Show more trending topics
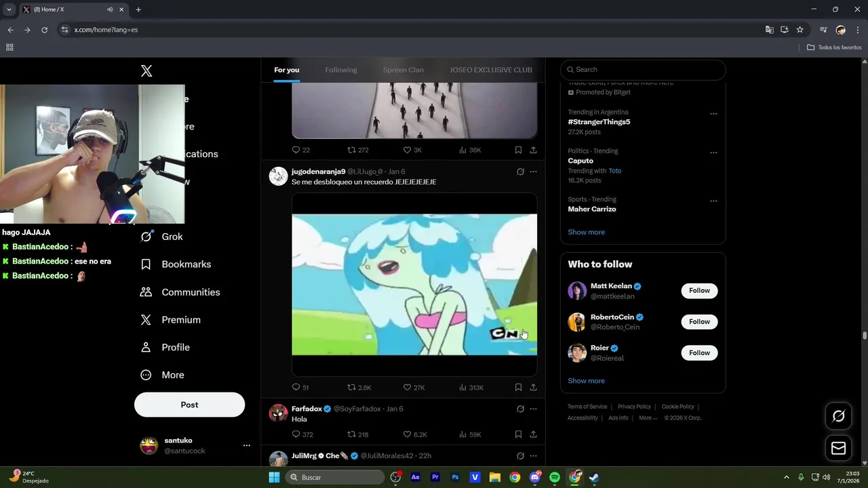Viewport: 868px width, 488px height. [586, 232]
